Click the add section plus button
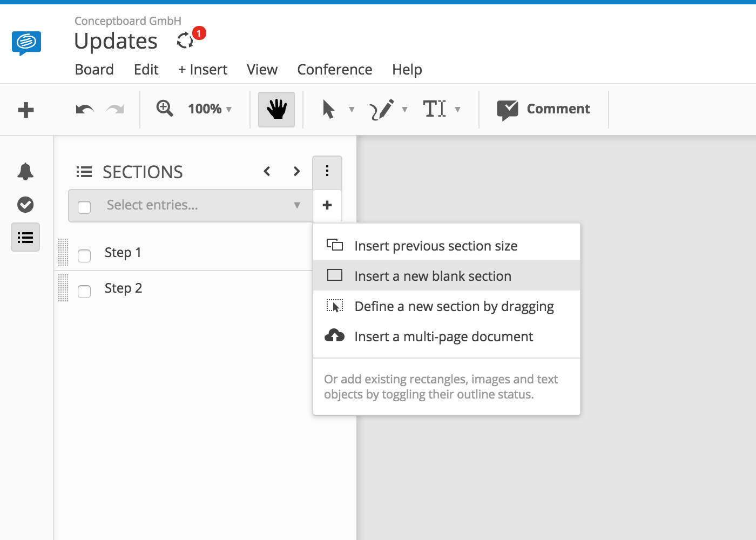This screenshot has width=756, height=540. tap(327, 205)
